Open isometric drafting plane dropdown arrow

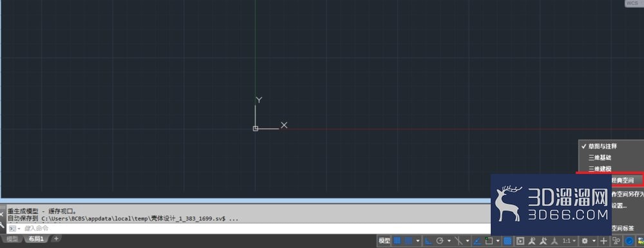(x=468, y=241)
